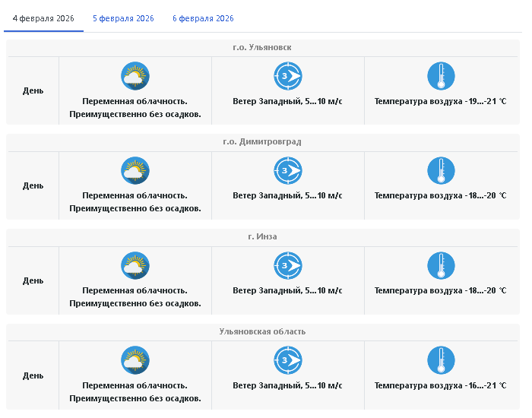The width and height of the screenshot is (532, 418).
Task: Click the cloud icon for г.о. Димитровград
Action: pyautogui.click(x=135, y=171)
